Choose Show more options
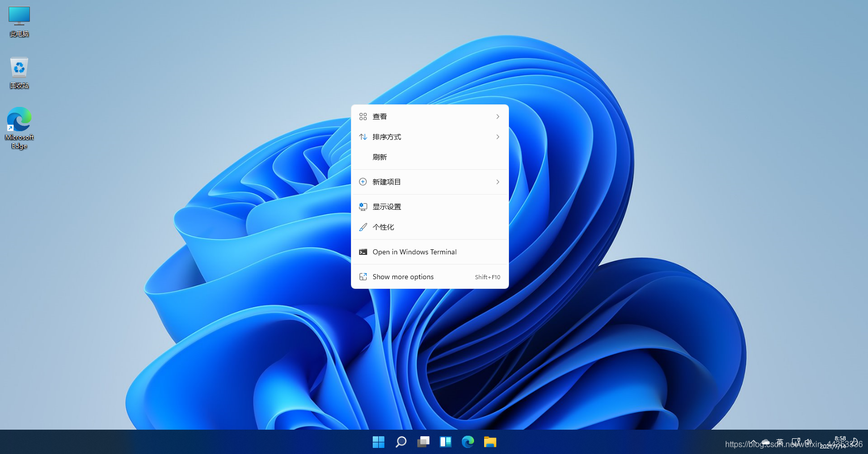Viewport: 868px width, 454px height. (x=430, y=277)
